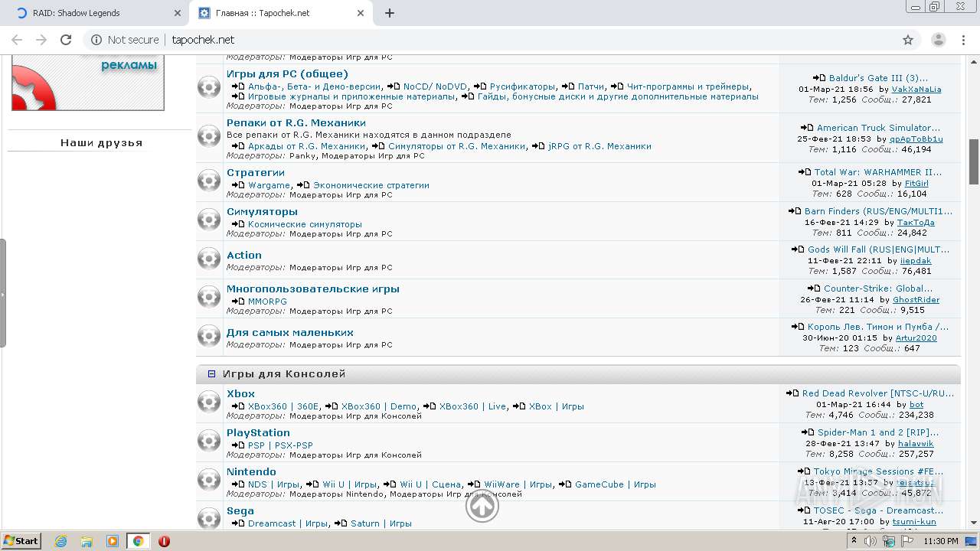Open the Chrome profile avatar icon
The height and width of the screenshot is (551, 980).
tap(939, 40)
